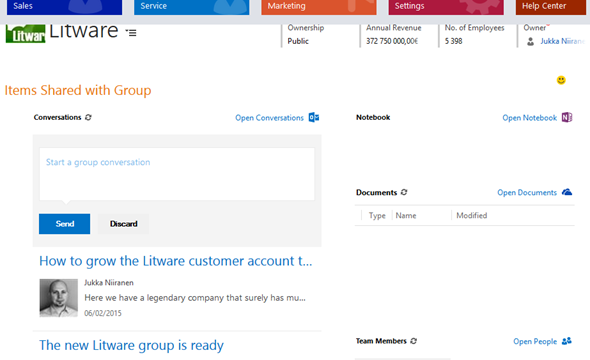The height and width of the screenshot is (360, 590).
Task: Open the record menu beside Litware title
Action: [x=131, y=33]
